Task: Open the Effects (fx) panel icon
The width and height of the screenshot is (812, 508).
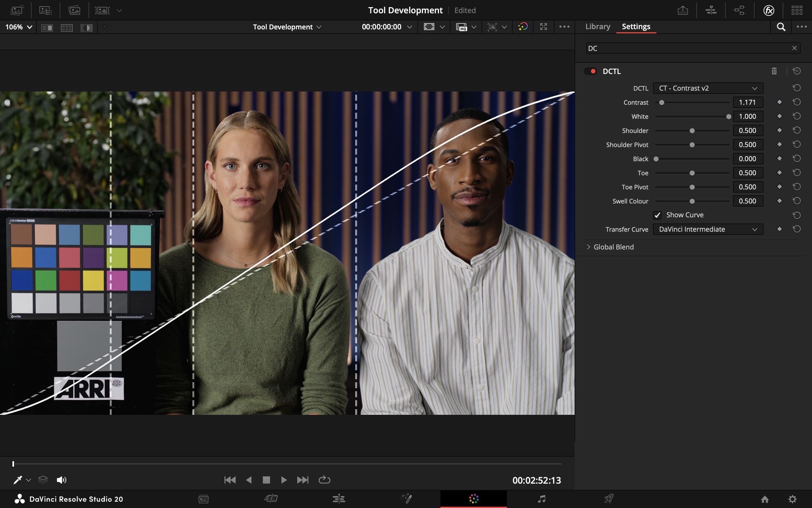Action: tap(769, 10)
